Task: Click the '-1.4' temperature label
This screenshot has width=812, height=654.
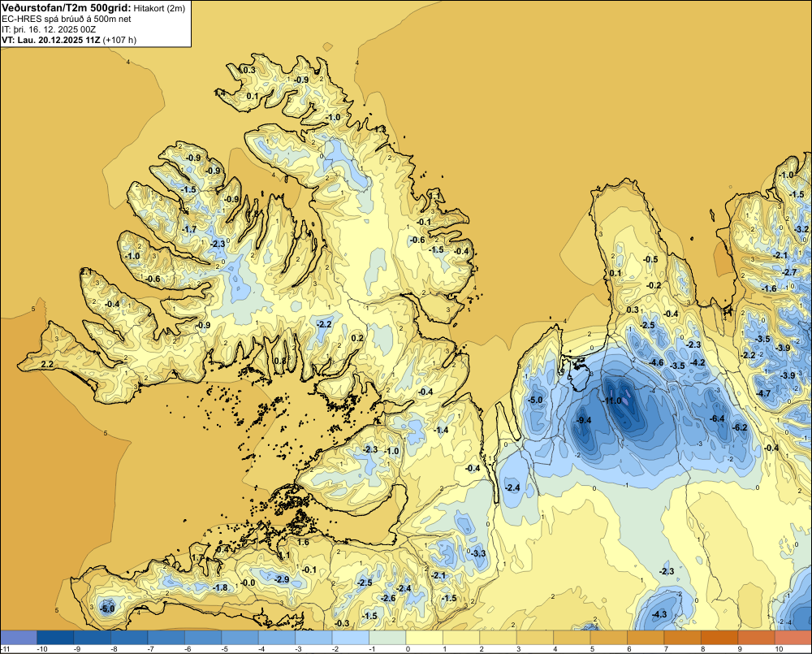Action: pos(441,430)
